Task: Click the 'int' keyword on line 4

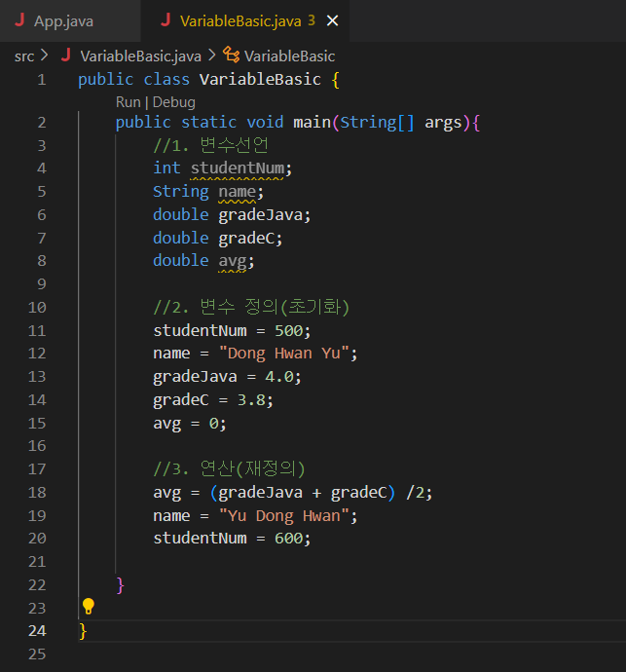Action: tap(167, 168)
